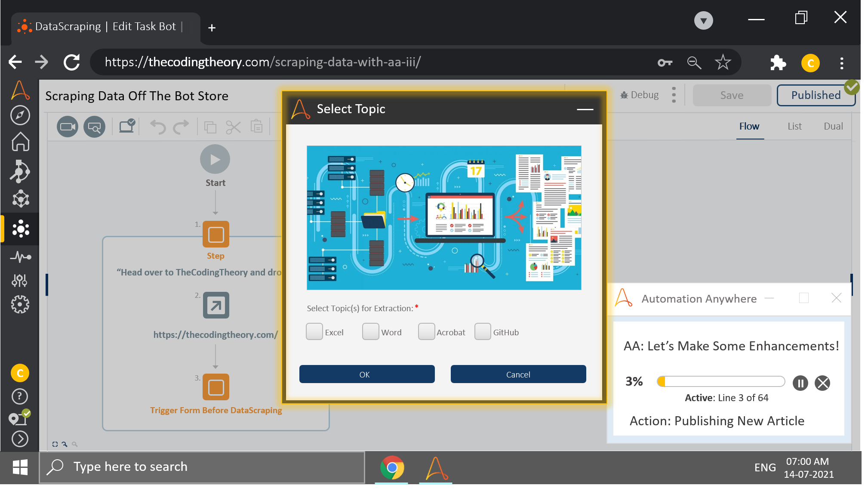Click the browser back arrow
Screen dimensions: 868x498
(15, 62)
